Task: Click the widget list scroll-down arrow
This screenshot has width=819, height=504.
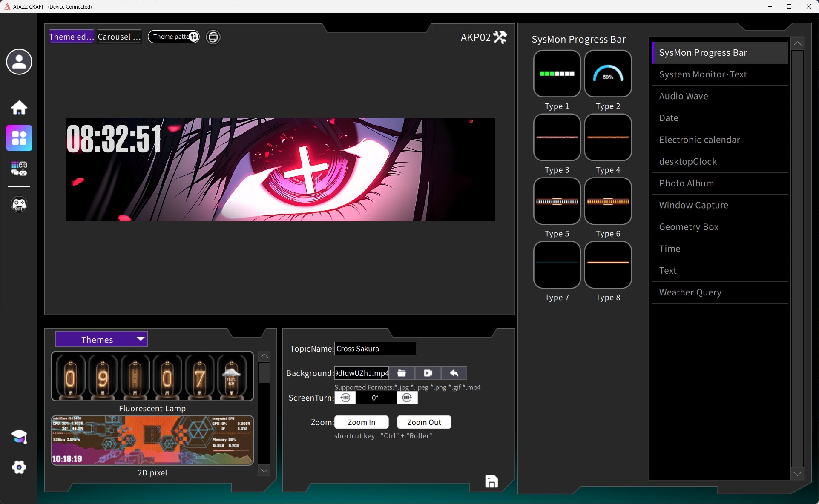Action: 798,474
